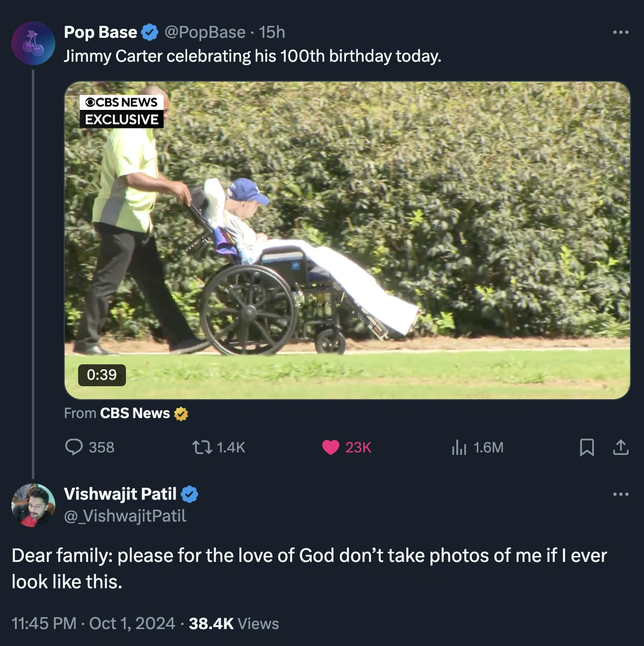
Task: Click Vishwajit Patil's profile photo
Action: click(x=33, y=505)
